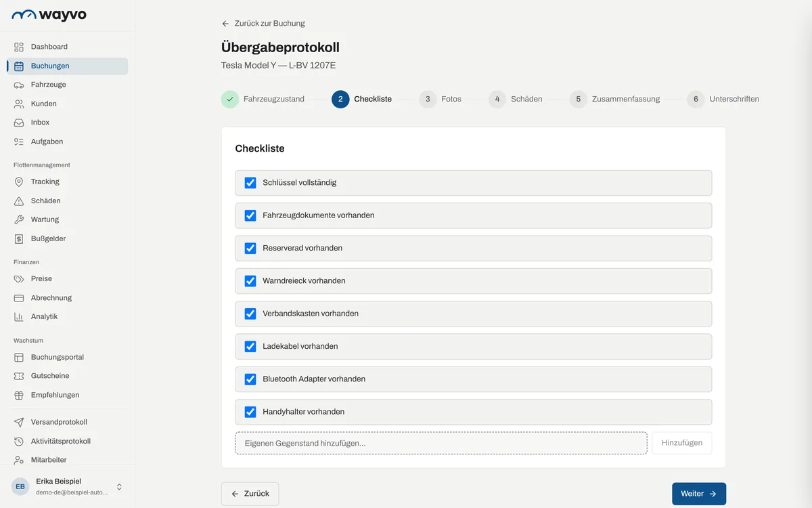Click the EB user avatar
The width and height of the screenshot is (812, 508).
[20, 486]
